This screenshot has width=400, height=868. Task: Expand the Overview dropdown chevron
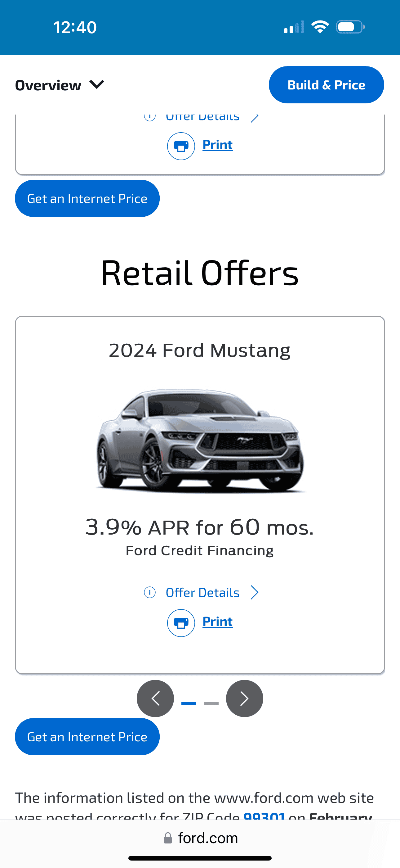point(97,84)
